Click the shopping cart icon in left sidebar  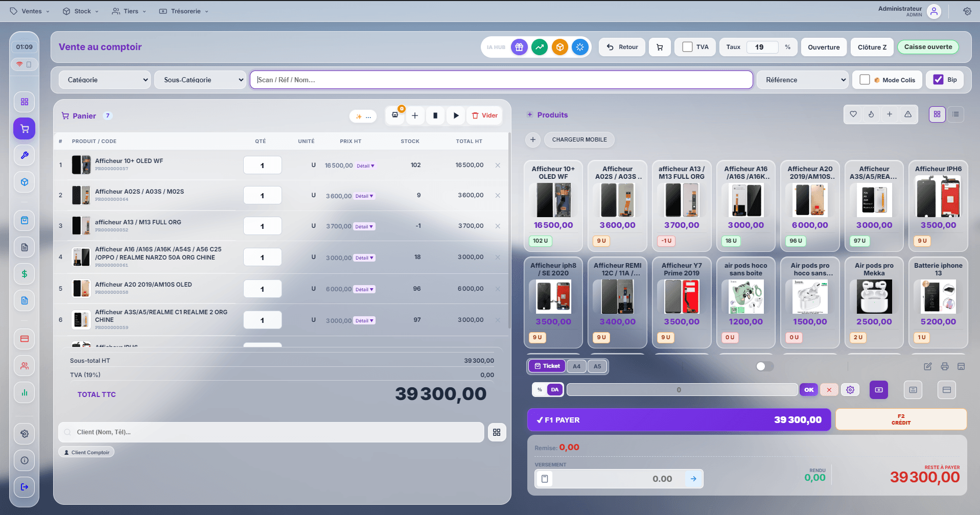[x=24, y=129]
